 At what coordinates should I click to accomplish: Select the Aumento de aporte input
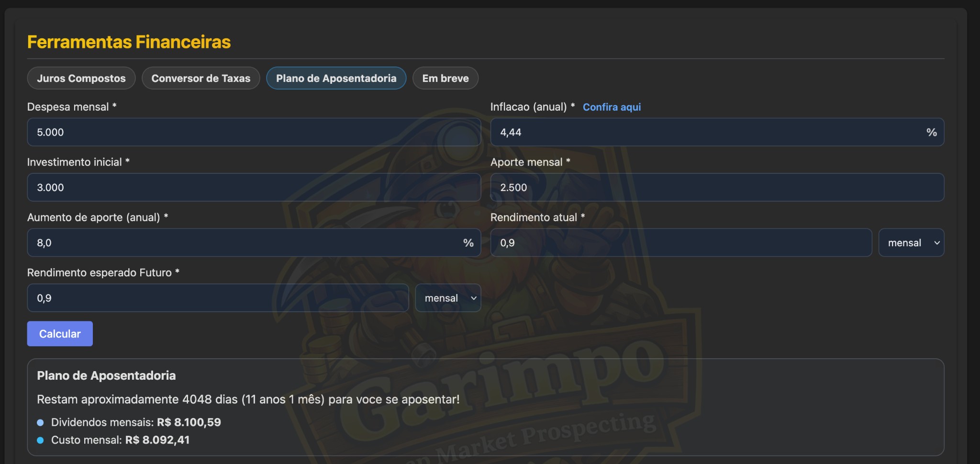tap(244, 243)
